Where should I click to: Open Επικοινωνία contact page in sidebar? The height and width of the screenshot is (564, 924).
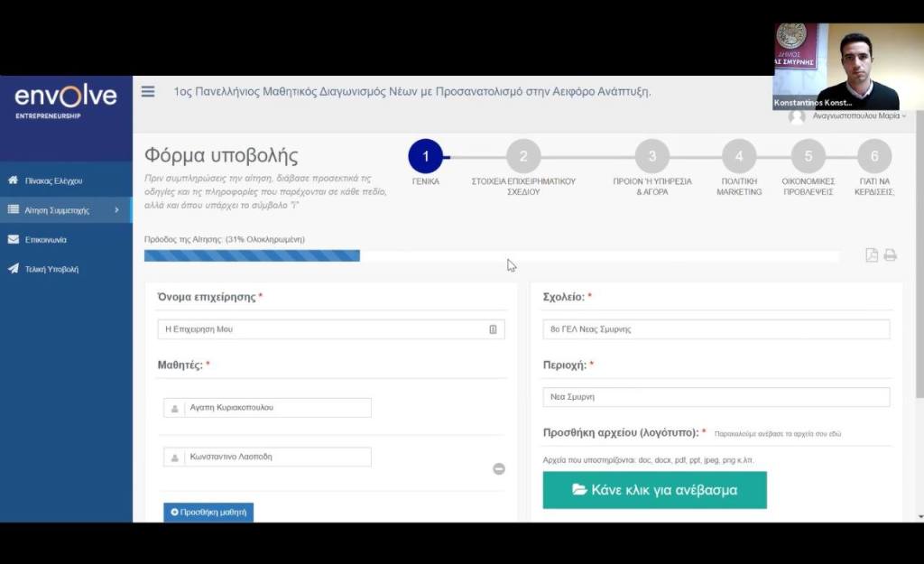tap(45, 240)
